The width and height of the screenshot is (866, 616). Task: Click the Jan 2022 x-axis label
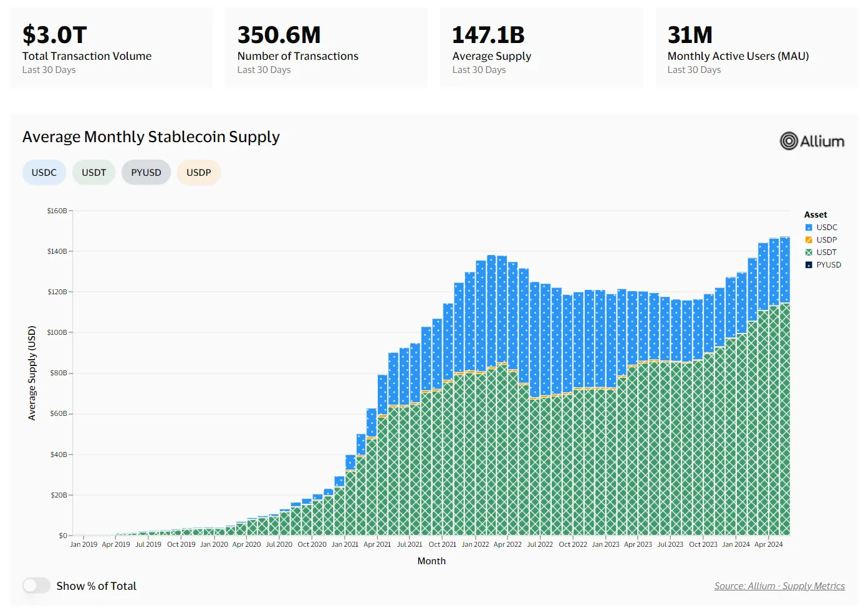tap(475, 544)
